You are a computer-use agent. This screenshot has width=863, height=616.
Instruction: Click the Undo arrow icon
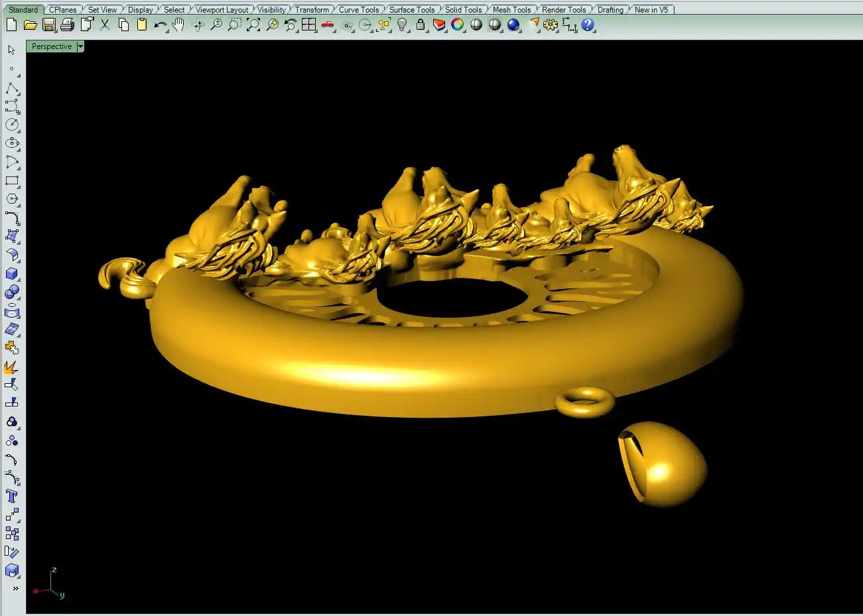(160, 25)
